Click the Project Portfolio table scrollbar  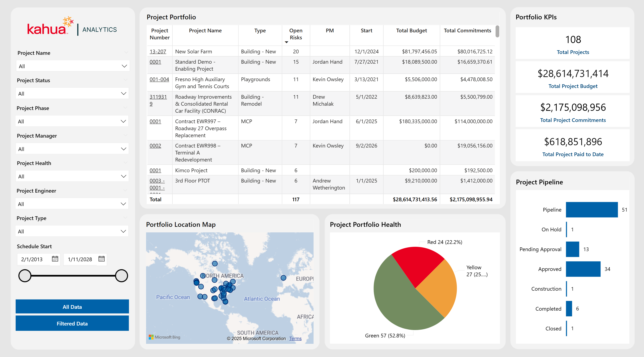[497, 32]
